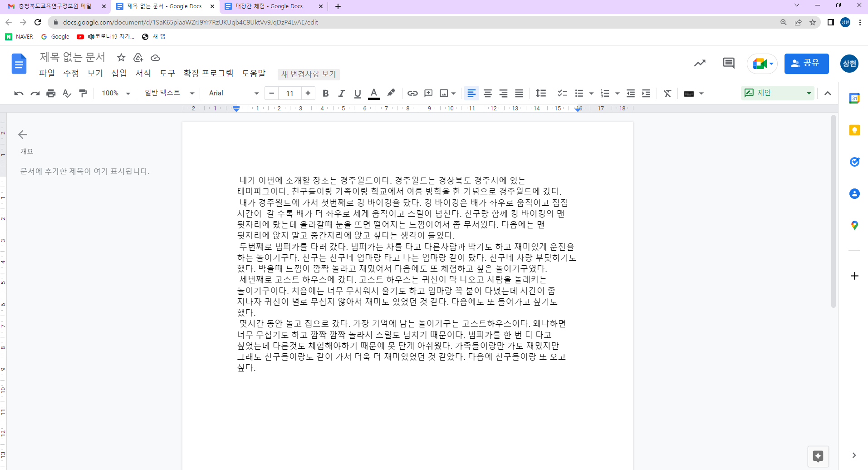Open the highlight color picker
Screen dimensions: 868x470
pos(391,94)
